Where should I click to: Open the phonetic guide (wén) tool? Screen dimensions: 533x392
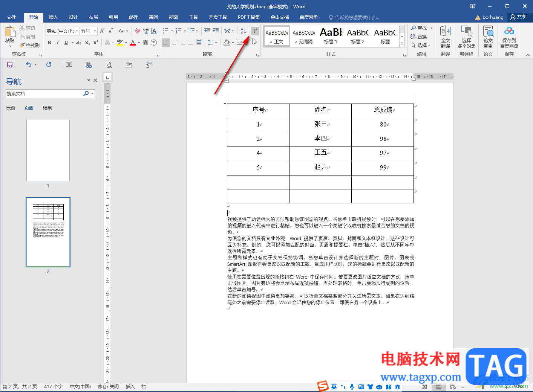pyautogui.click(x=146, y=31)
